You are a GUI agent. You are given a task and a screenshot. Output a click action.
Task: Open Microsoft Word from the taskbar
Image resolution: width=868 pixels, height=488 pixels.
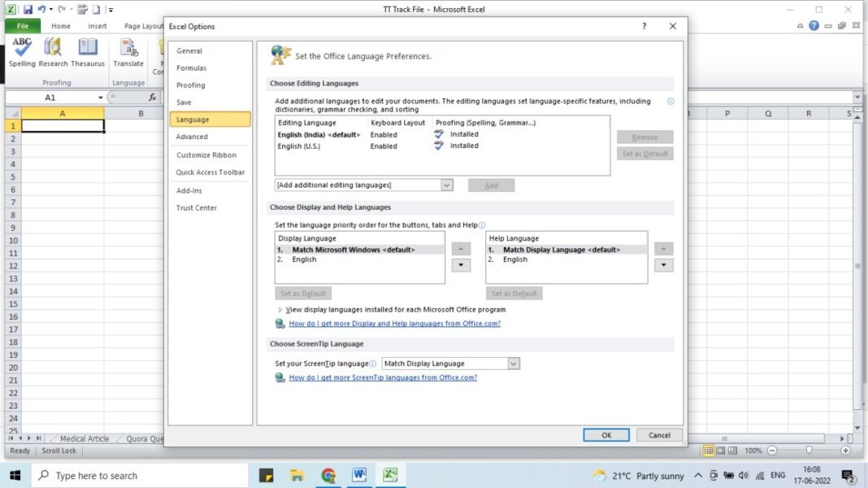[359, 475]
